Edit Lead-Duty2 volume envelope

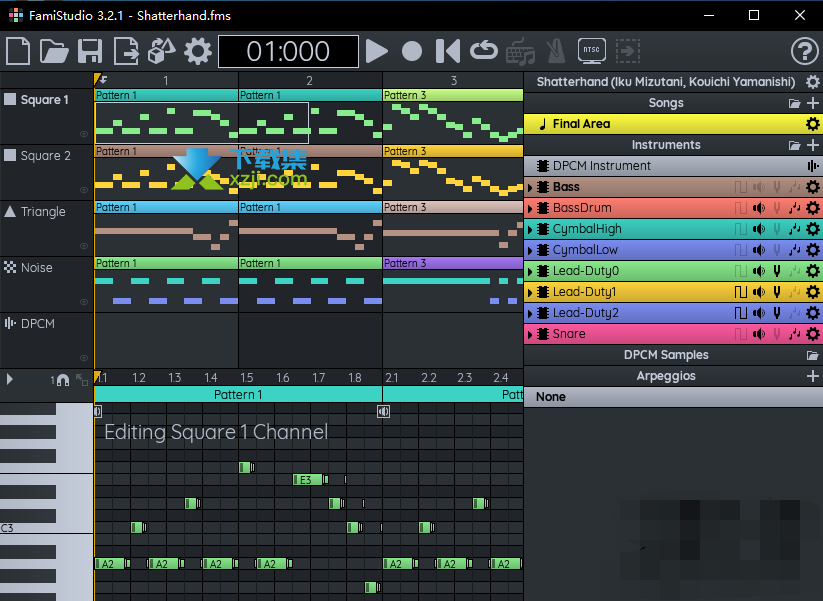[x=759, y=313]
